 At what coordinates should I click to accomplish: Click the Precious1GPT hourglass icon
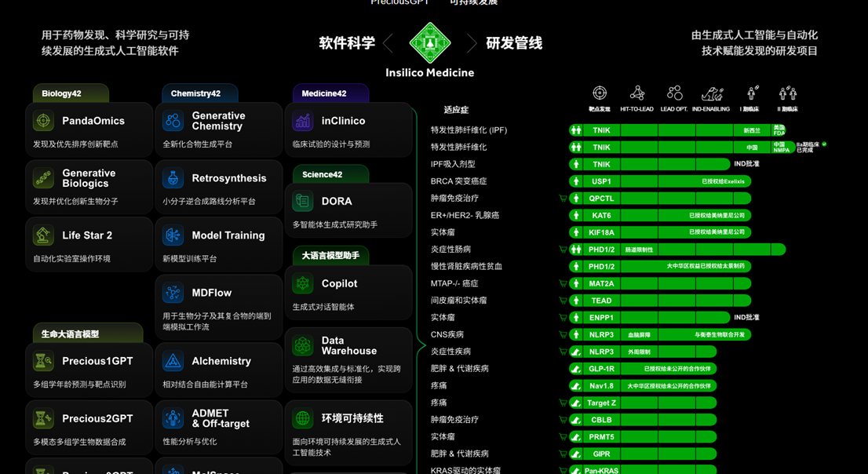43,361
